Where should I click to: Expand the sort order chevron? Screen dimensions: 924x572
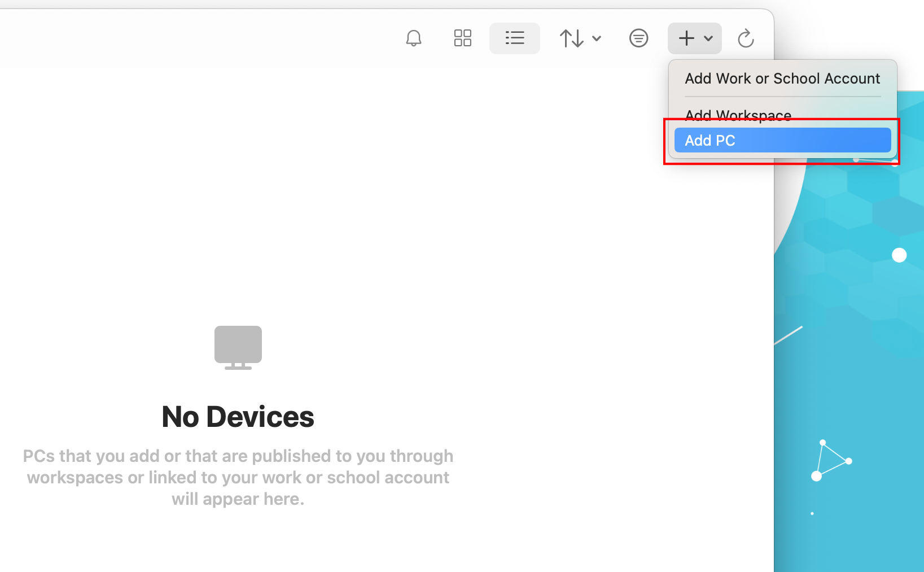click(597, 38)
